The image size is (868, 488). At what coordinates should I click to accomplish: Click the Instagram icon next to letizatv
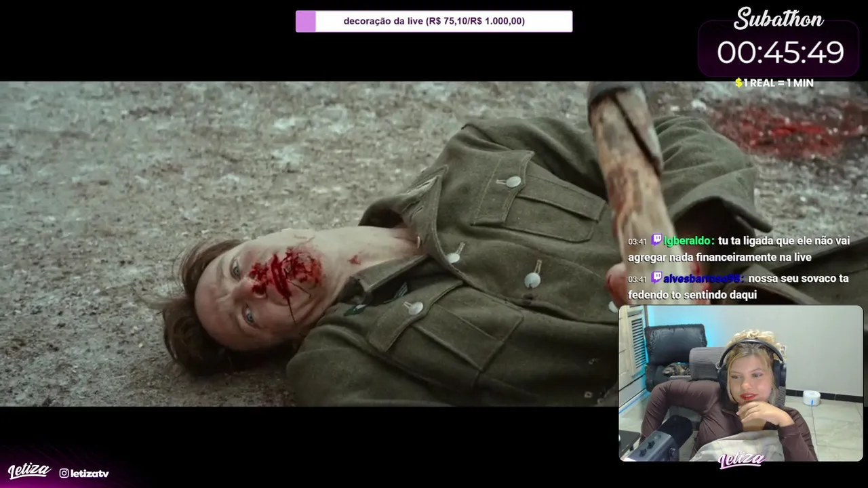(x=64, y=473)
